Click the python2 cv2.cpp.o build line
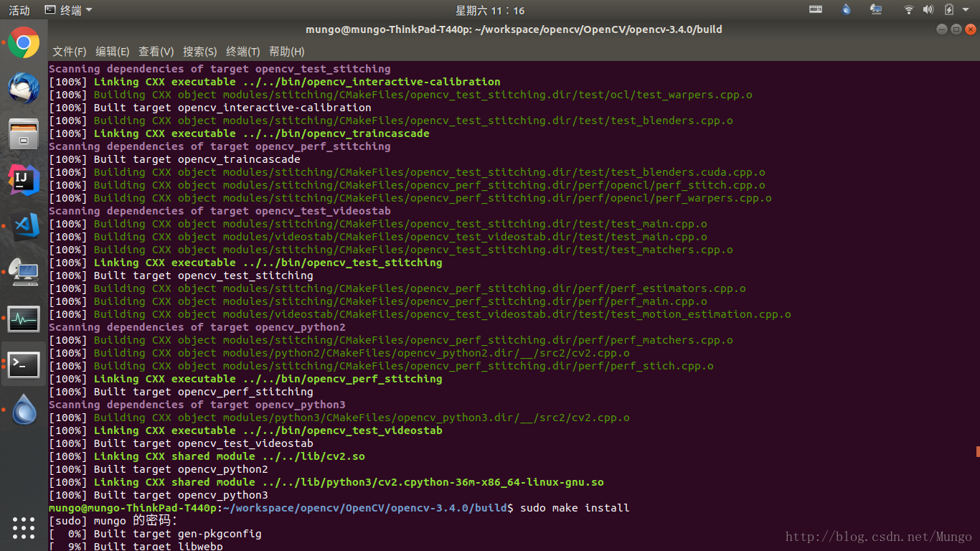Image resolution: width=980 pixels, height=551 pixels. (x=339, y=353)
